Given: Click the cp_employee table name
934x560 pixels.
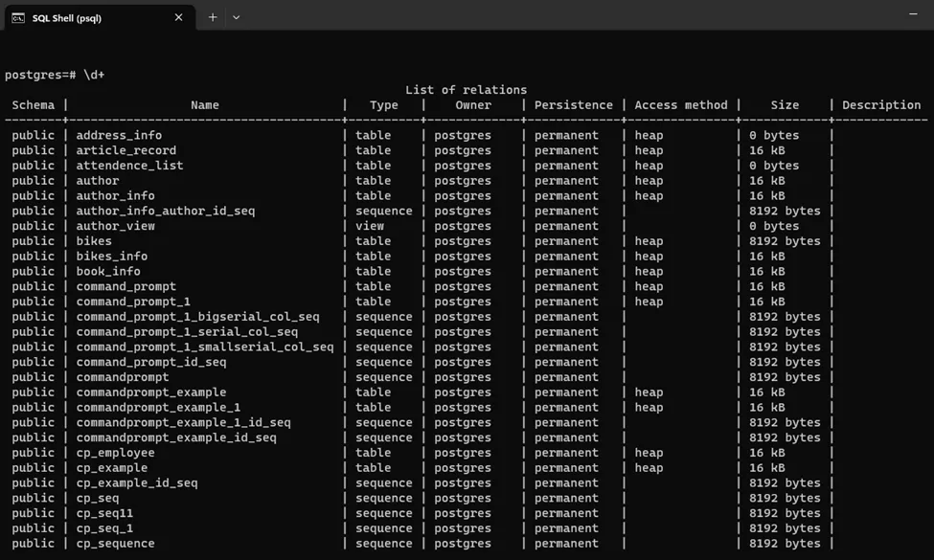Looking at the screenshot, I should point(115,453).
